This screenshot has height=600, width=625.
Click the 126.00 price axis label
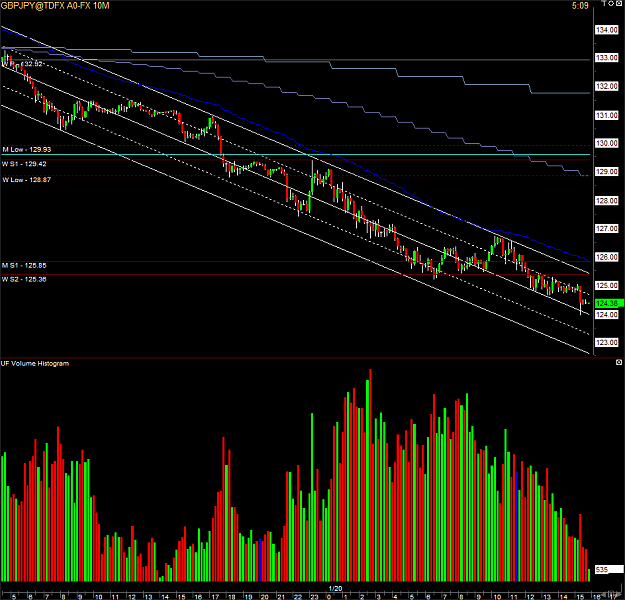coord(607,257)
